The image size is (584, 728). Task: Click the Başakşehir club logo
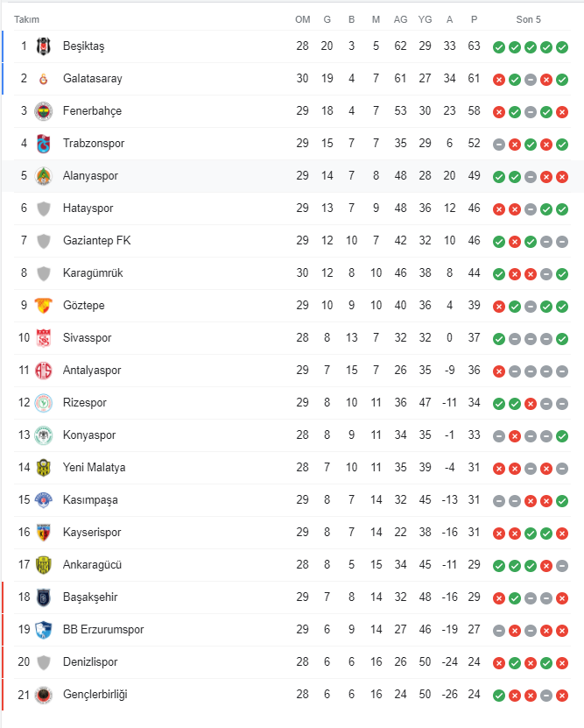click(44, 597)
